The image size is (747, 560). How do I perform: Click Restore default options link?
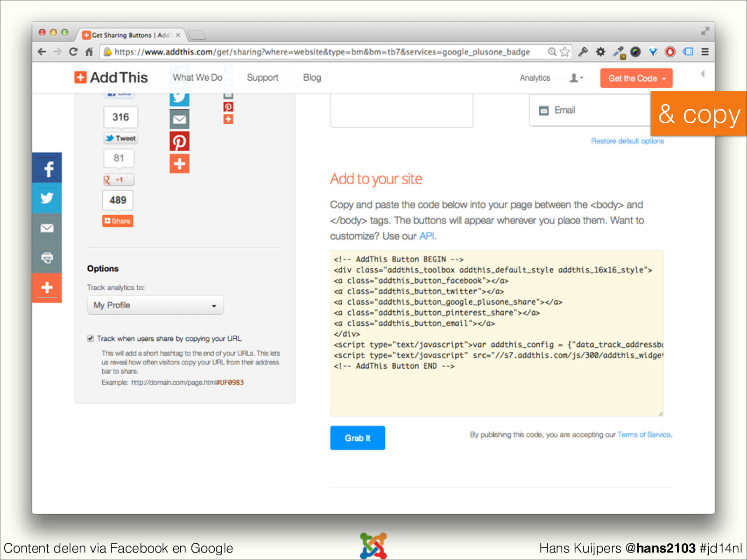627,141
